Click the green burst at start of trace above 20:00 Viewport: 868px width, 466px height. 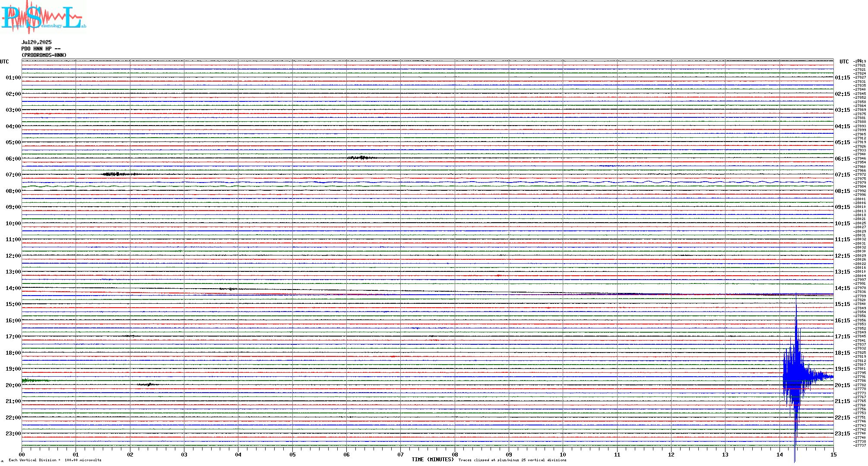[x=35, y=381]
